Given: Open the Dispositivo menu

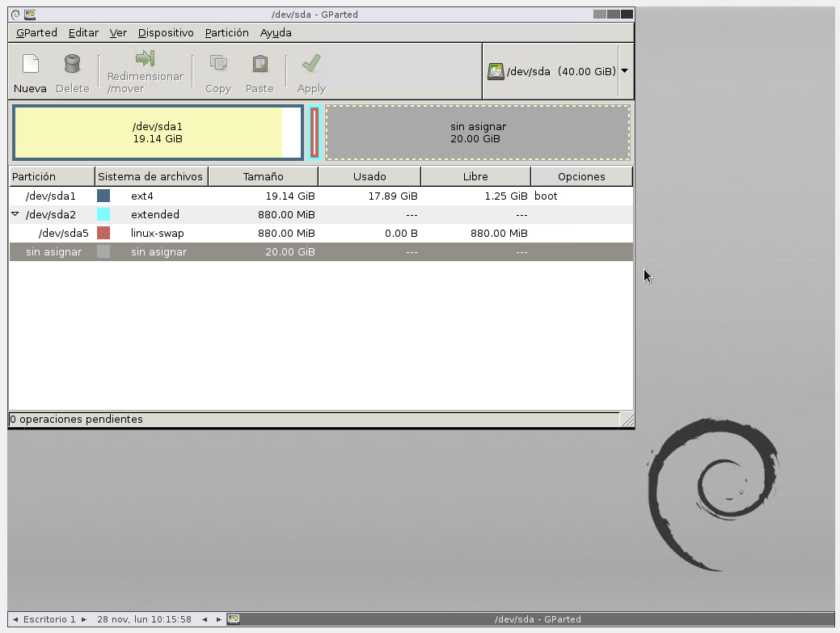Looking at the screenshot, I should [166, 32].
